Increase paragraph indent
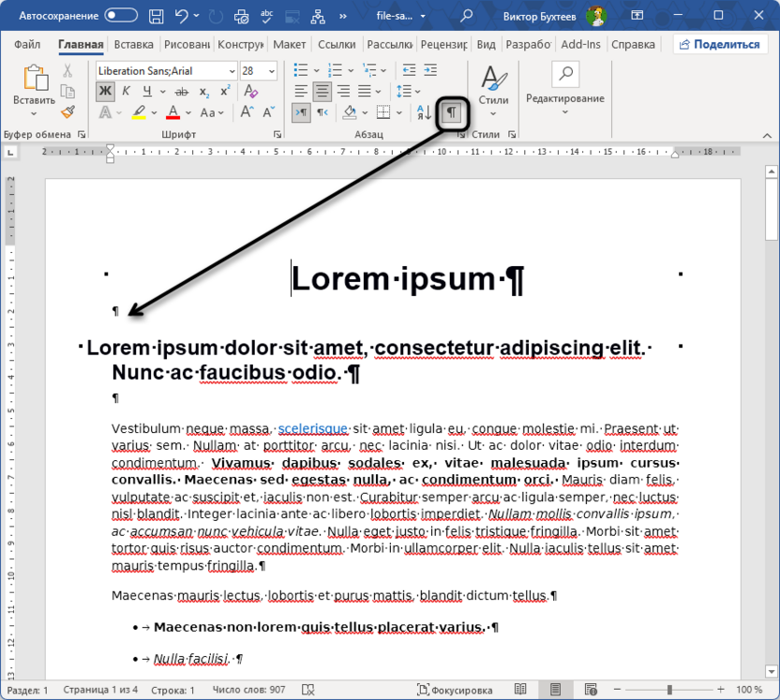 [430, 70]
